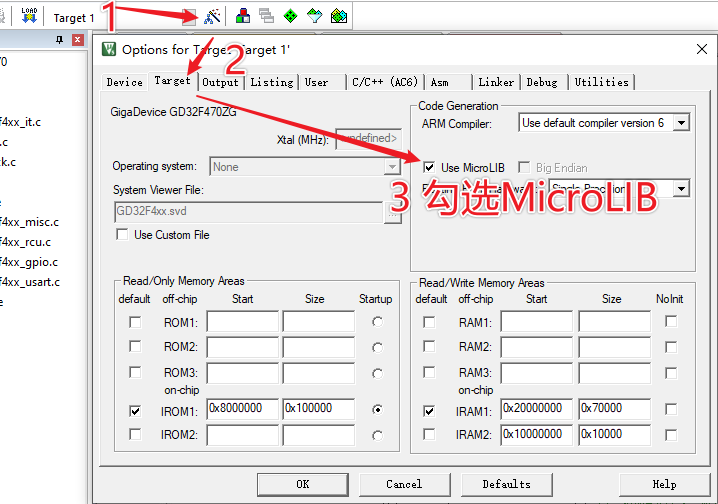This screenshot has width=718, height=504.
Task: Click the Manage Multi-Project Workspace icon
Action: (x=267, y=16)
